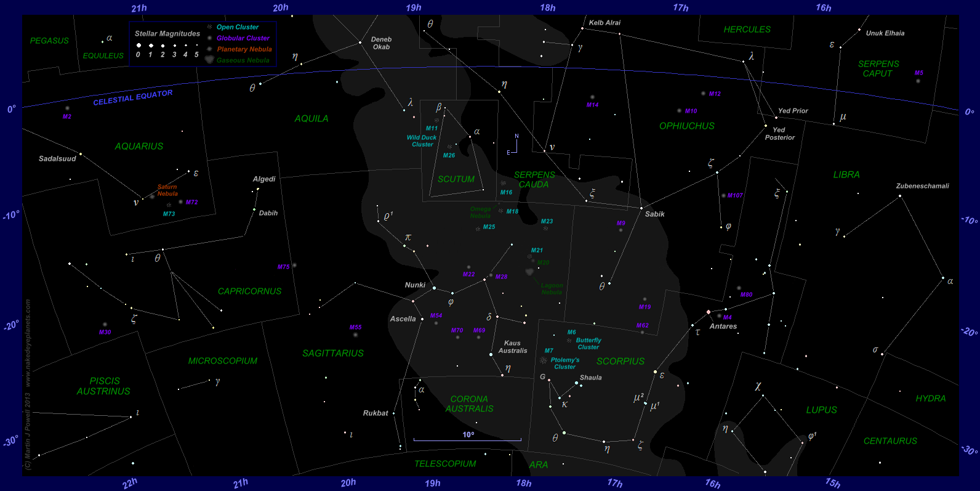Click the 10° scale bar

[467, 440]
